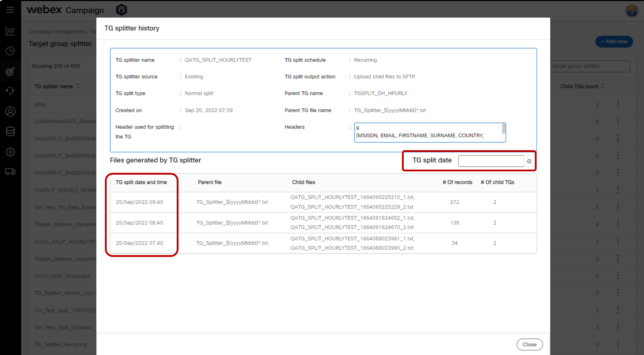Click the TG_Splitter_Recurring row in background list
The height and width of the screenshot is (355, 644).
(61, 344)
